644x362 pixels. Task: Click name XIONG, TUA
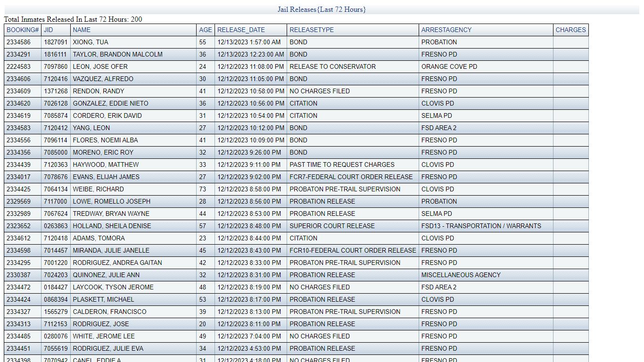point(91,42)
